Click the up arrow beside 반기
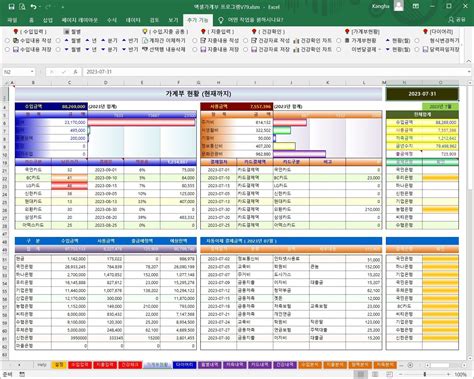 (x=124, y=40)
